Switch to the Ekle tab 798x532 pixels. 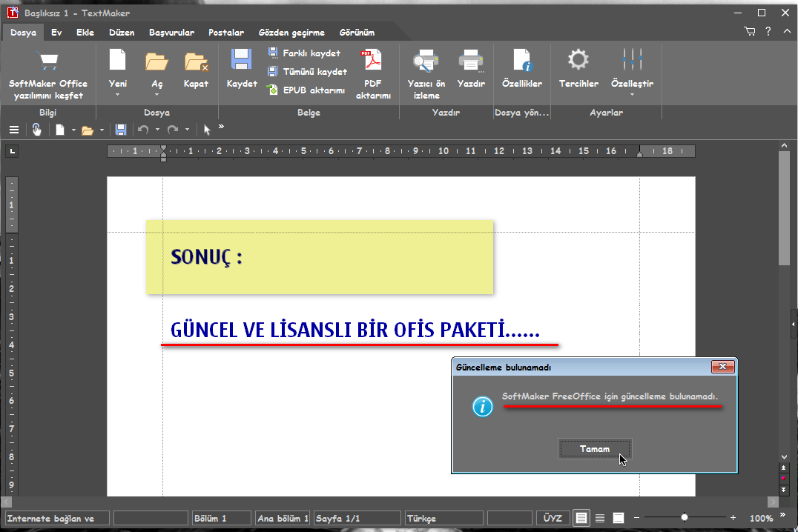coord(85,33)
